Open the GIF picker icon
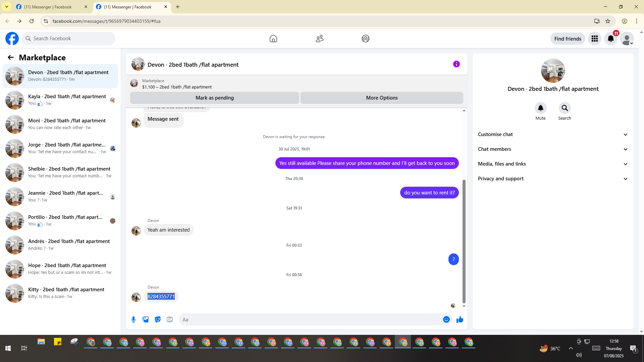Image resolution: width=644 pixels, height=362 pixels. point(170,319)
